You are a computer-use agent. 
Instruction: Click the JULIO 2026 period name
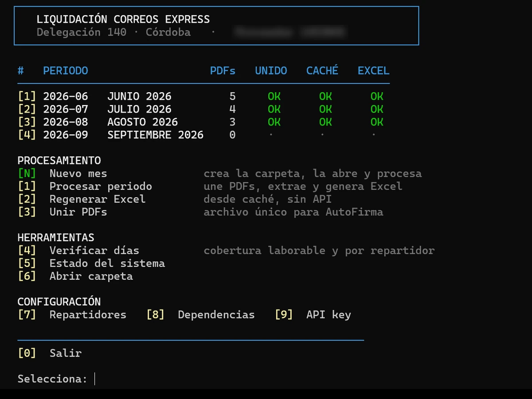pos(139,109)
